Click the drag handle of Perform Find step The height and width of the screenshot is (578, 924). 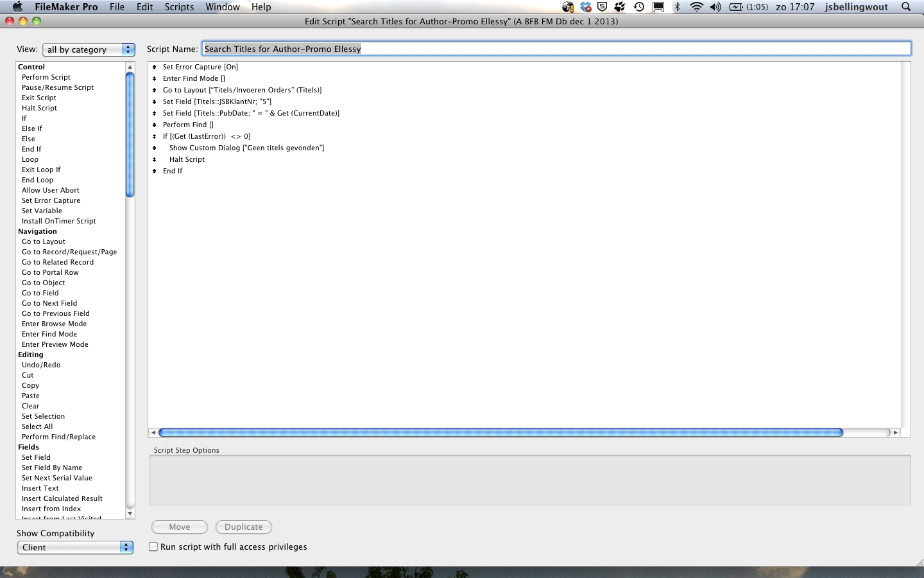point(154,125)
